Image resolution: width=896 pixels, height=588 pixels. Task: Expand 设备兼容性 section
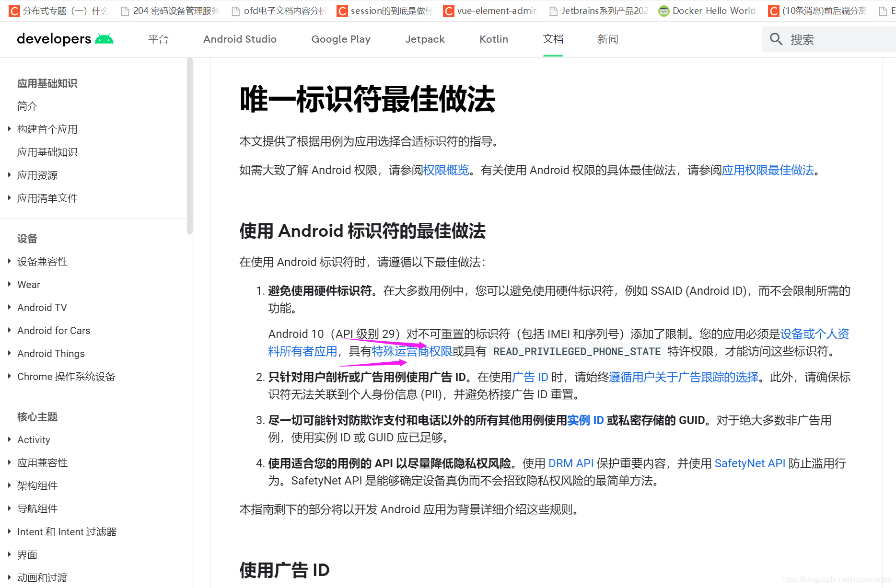coord(10,261)
